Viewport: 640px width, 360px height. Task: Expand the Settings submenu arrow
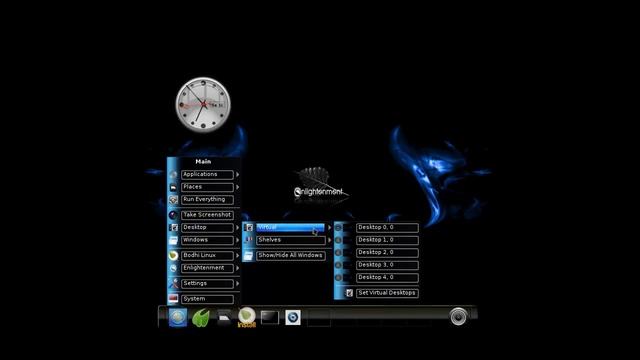(x=237, y=284)
